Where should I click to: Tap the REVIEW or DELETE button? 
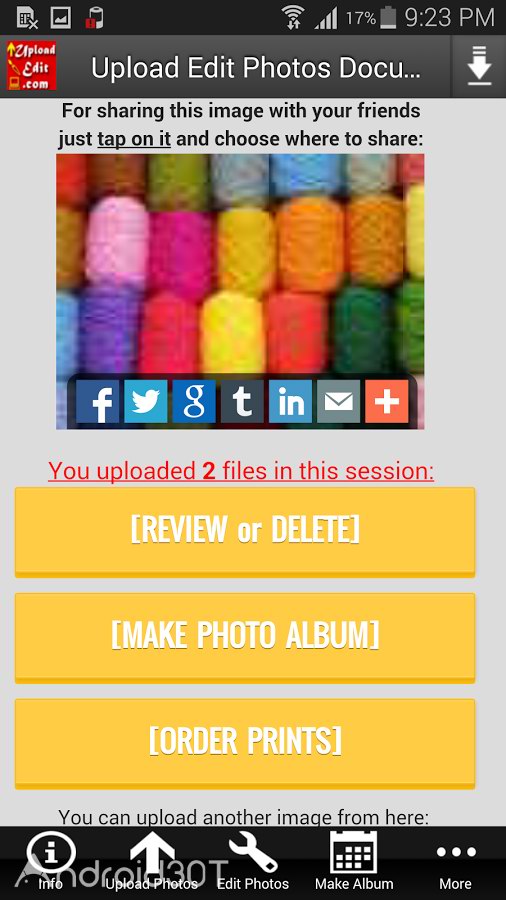tap(245, 532)
